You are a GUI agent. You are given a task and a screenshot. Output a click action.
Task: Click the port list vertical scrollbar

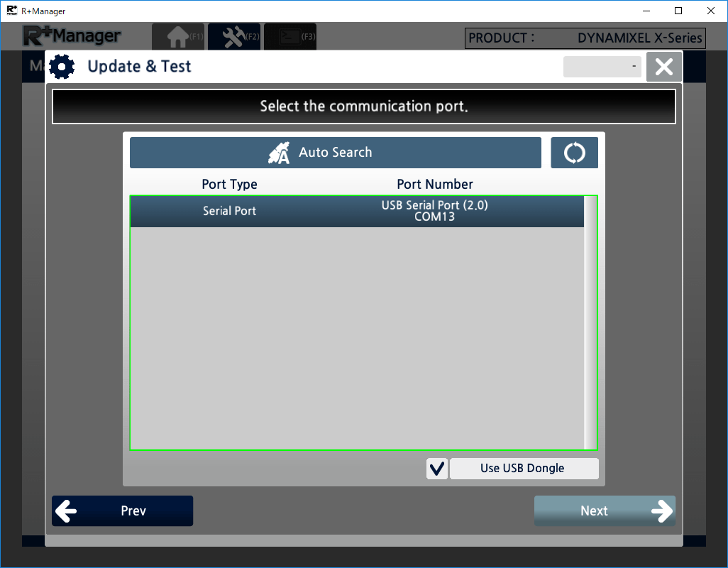pyautogui.click(x=590, y=322)
